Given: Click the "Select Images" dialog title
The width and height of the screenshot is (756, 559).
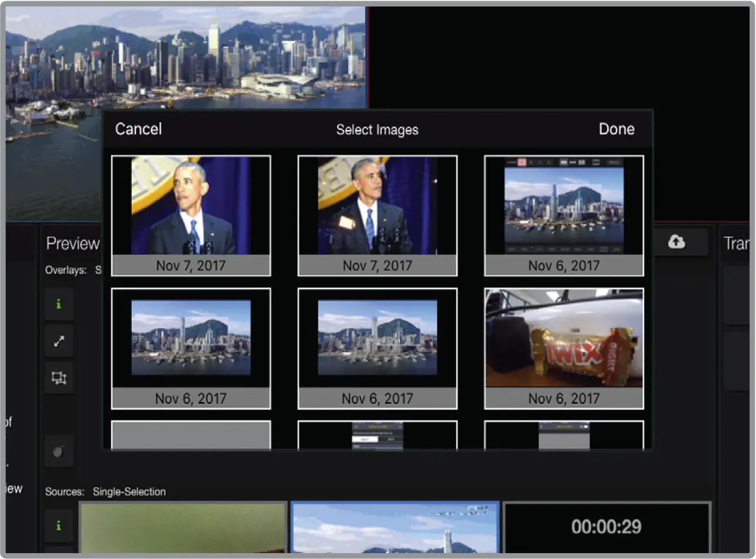Looking at the screenshot, I should pyautogui.click(x=377, y=130).
